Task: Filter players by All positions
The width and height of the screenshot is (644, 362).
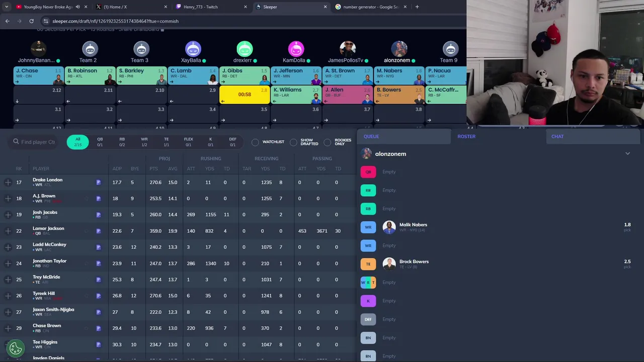Action: point(77,142)
